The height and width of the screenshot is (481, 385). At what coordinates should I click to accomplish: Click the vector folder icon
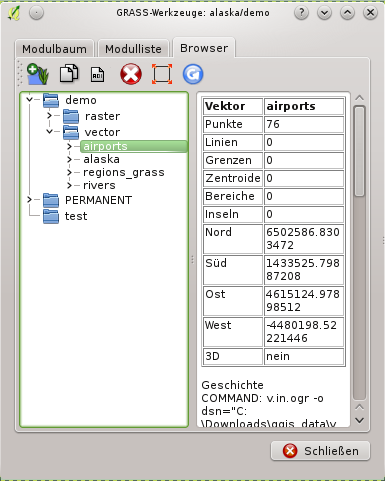click(x=71, y=132)
